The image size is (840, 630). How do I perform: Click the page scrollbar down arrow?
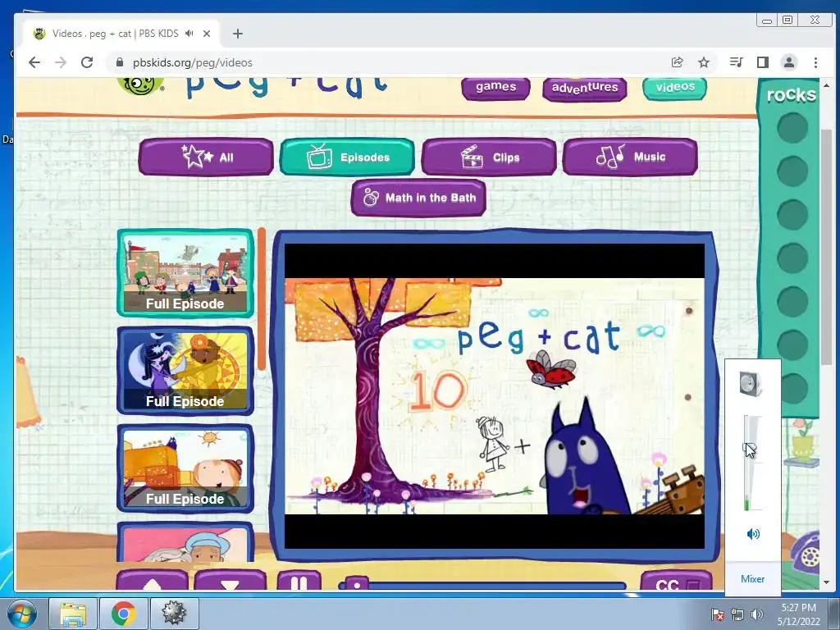click(x=826, y=582)
